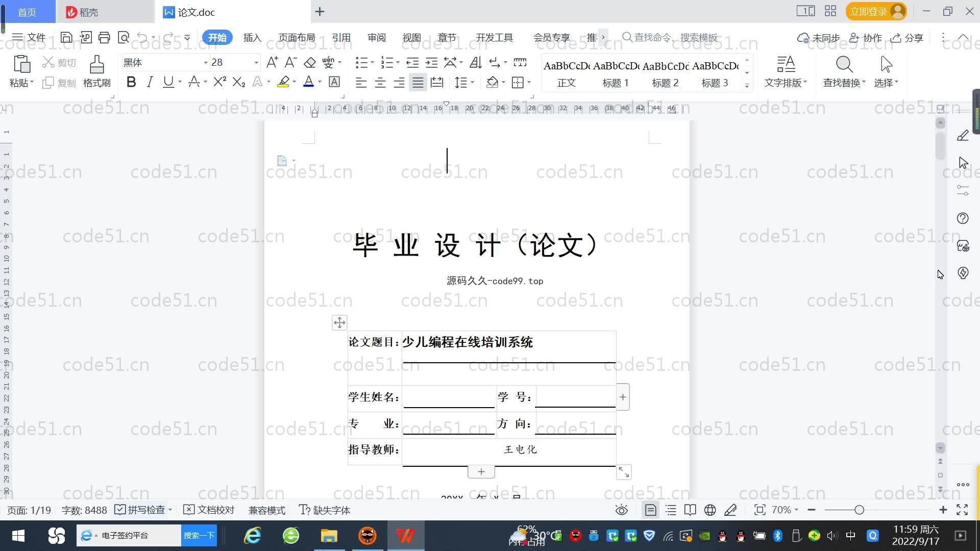Toggle justify alignment
Viewport: 980px width, 551px height.
tap(418, 82)
